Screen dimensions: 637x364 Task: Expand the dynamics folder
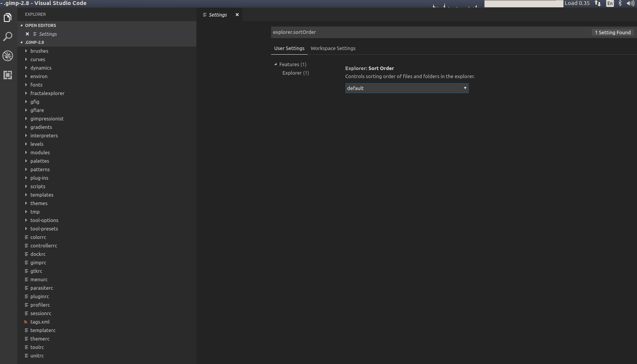click(107, 68)
